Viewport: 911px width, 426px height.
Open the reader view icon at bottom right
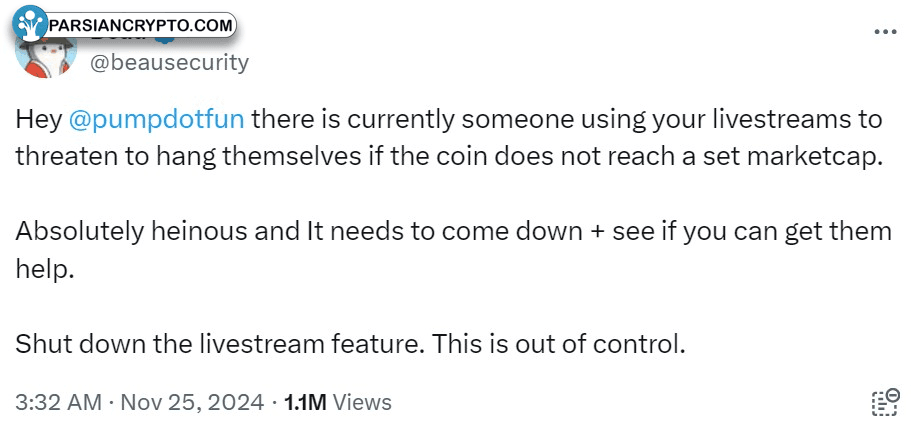point(885,402)
